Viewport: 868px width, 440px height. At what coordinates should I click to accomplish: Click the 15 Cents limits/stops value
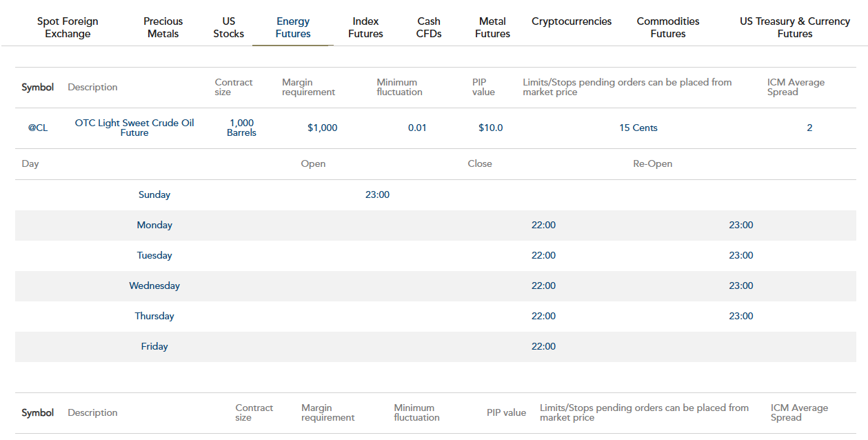638,128
